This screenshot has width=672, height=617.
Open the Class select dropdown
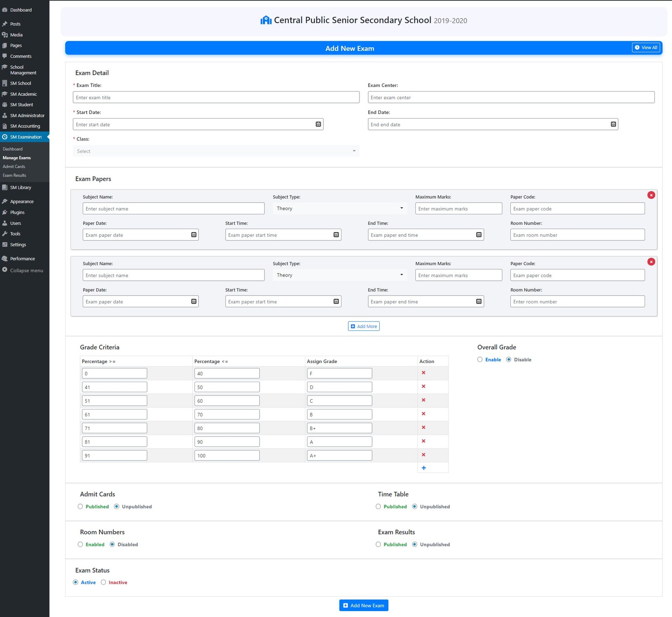216,151
